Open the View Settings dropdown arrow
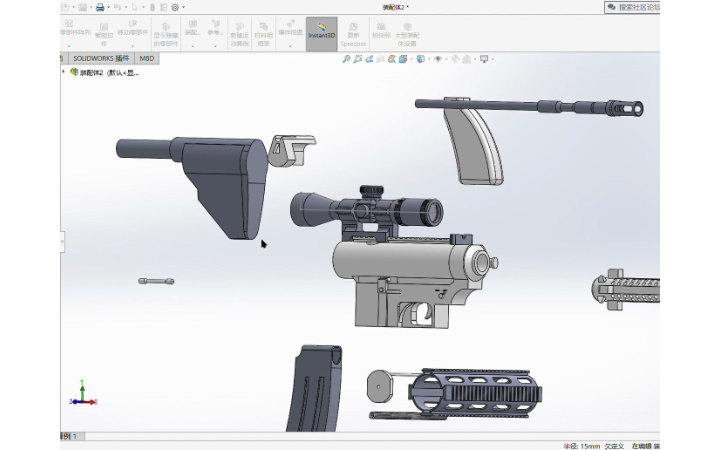The height and width of the screenshot is (450, 720). (x=493, y=59)
